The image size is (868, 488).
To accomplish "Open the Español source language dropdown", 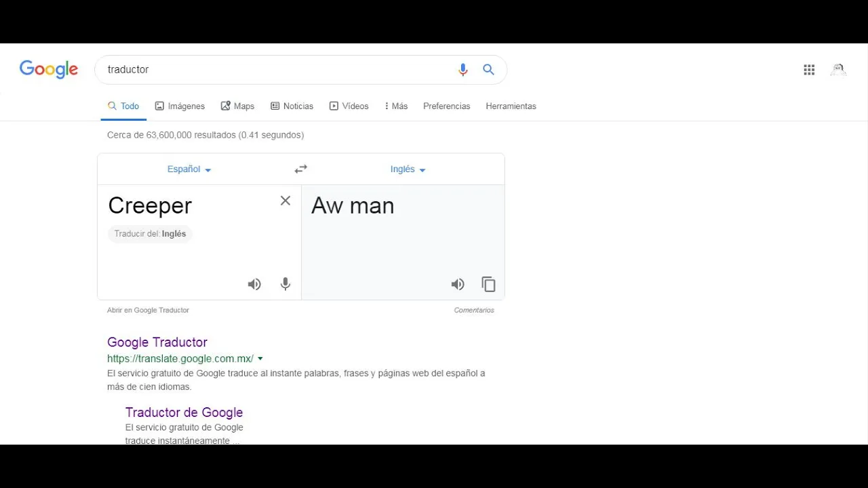I will pos(189,169).
